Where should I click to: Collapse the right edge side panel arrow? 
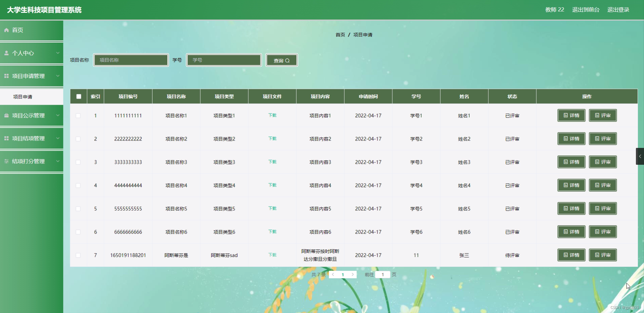[640, 156]
